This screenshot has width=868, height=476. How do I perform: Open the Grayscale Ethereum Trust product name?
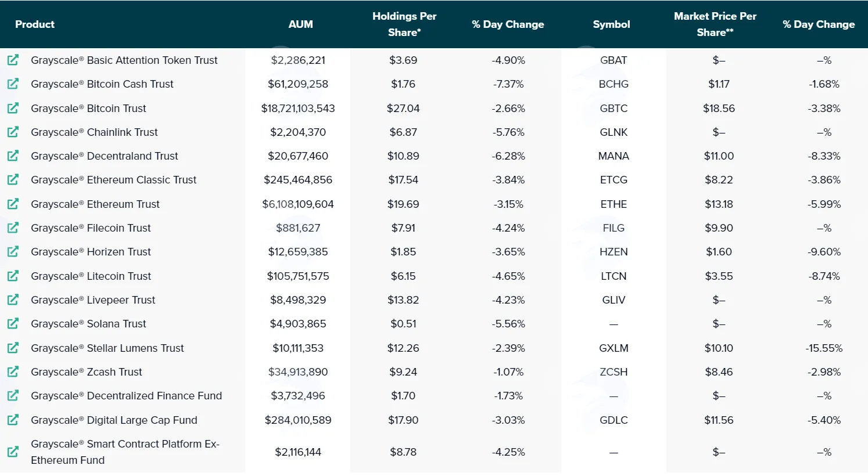pos(95,204)
